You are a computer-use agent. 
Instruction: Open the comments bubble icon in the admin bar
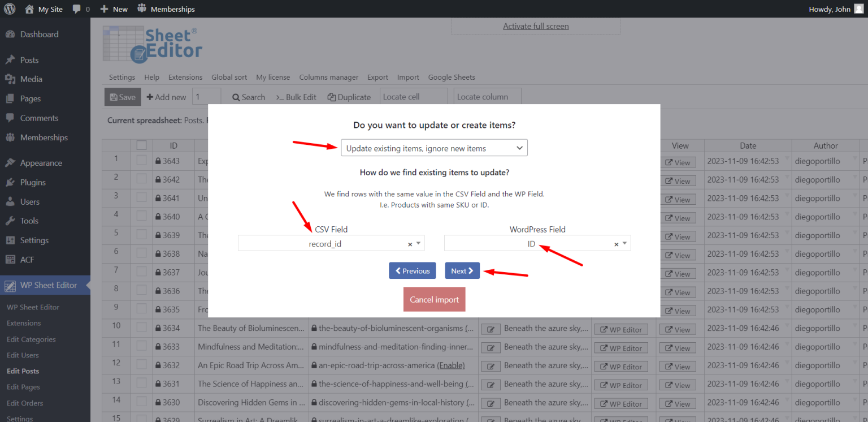(x=76, y=8)
